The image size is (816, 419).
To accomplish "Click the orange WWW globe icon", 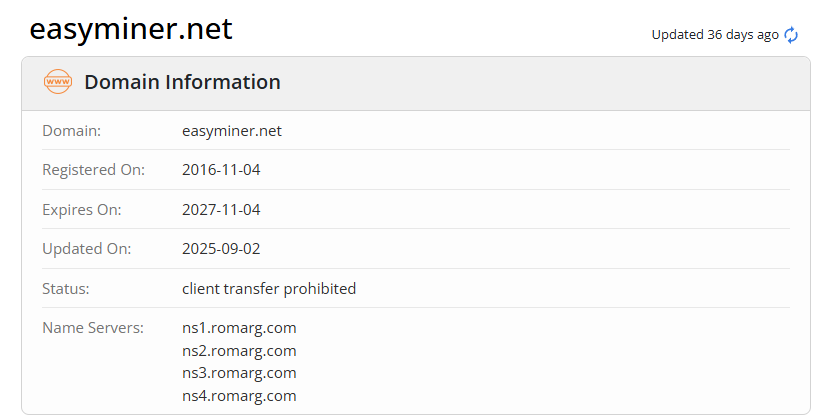I will [58, 82].
